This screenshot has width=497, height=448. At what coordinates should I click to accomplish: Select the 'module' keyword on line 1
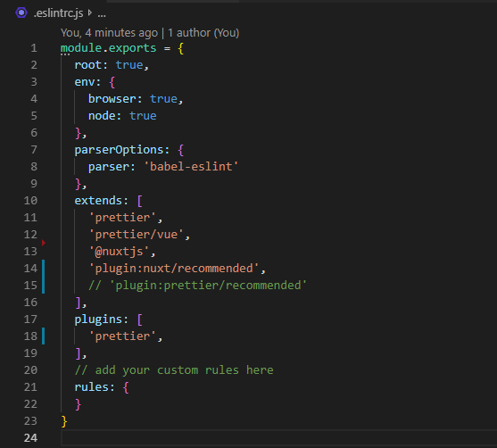pyautogui.click(x=81, y=48)
